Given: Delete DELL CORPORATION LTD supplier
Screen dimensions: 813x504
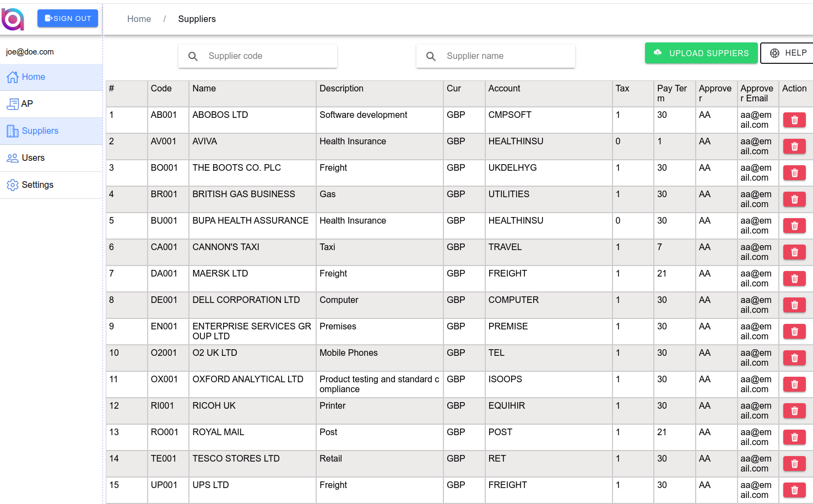Looking at the screenshot, I should 794,305.
